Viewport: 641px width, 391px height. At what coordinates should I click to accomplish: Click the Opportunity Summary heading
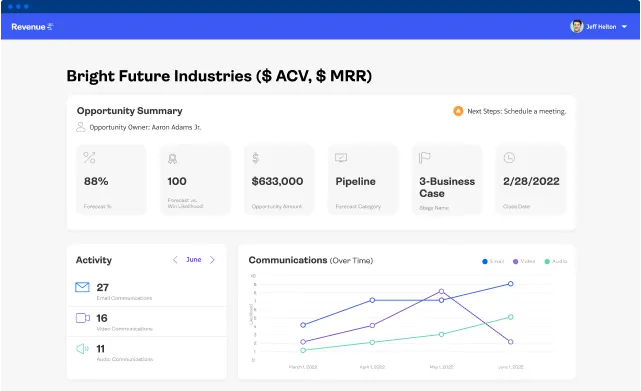click(x=130, y=111)
